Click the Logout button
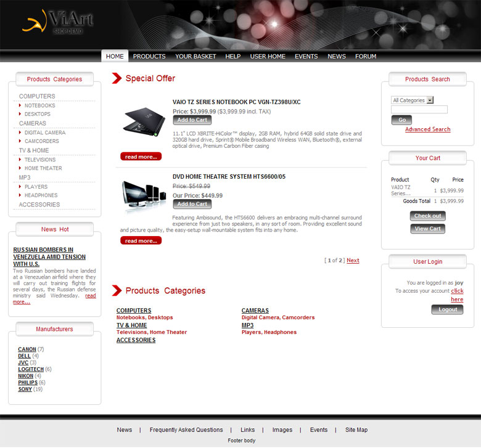The height and width of the screenshot is (448, 481). coord(447,309)
